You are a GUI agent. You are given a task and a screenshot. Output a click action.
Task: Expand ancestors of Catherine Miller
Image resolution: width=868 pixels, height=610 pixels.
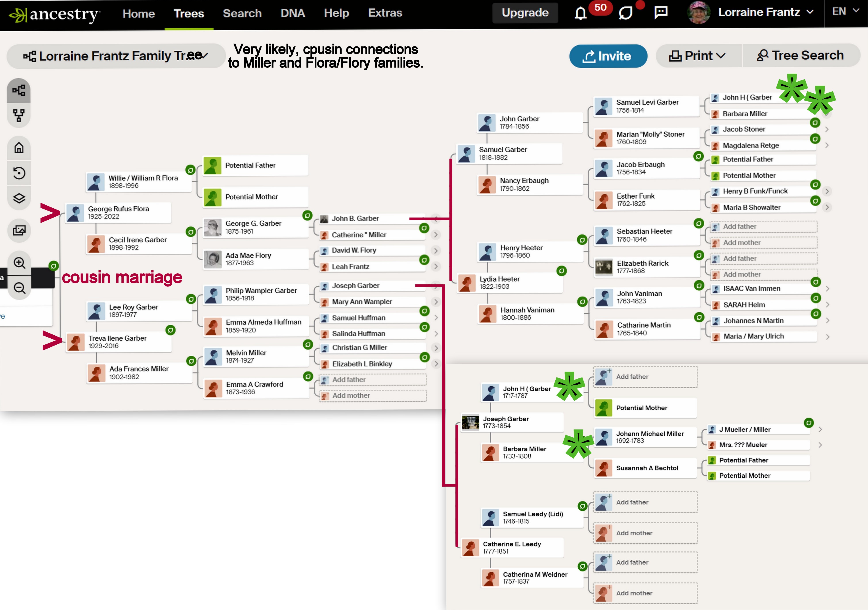(436, 234)
